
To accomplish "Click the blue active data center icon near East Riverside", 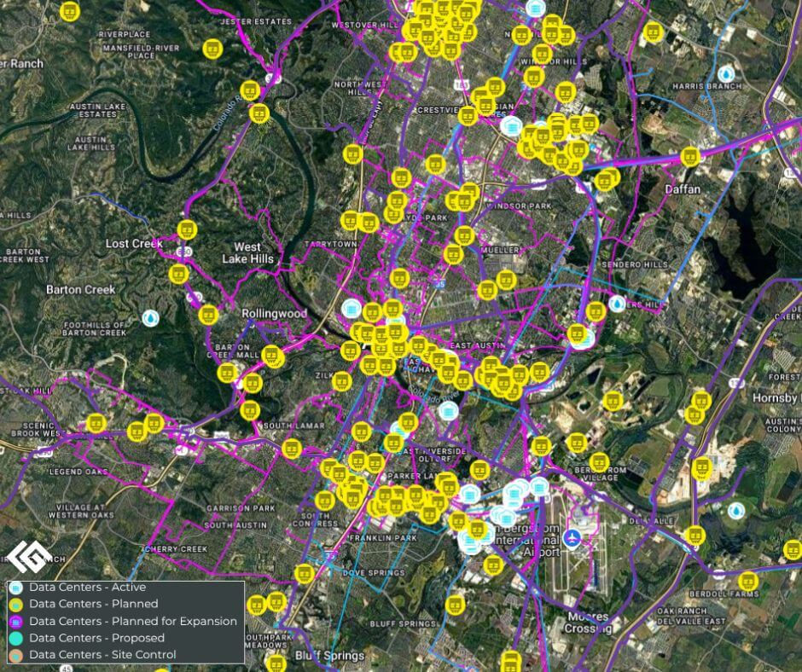I will [448, 410].
